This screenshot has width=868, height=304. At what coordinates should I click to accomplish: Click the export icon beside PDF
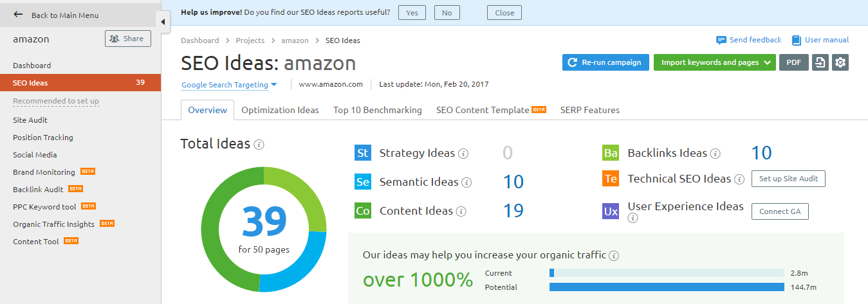(x=820, y=62)
